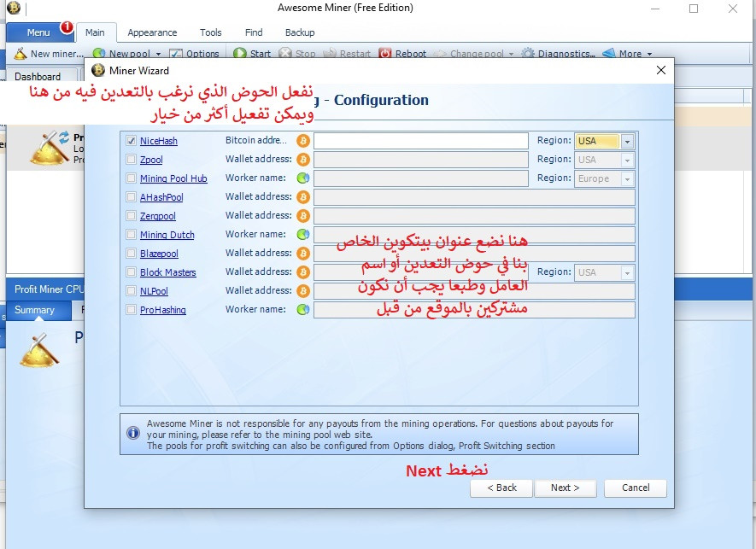Viewport: 756px width, 549px height.
Task: Click the bitcoin icon in Zergpool row
Action: (302, 216)
